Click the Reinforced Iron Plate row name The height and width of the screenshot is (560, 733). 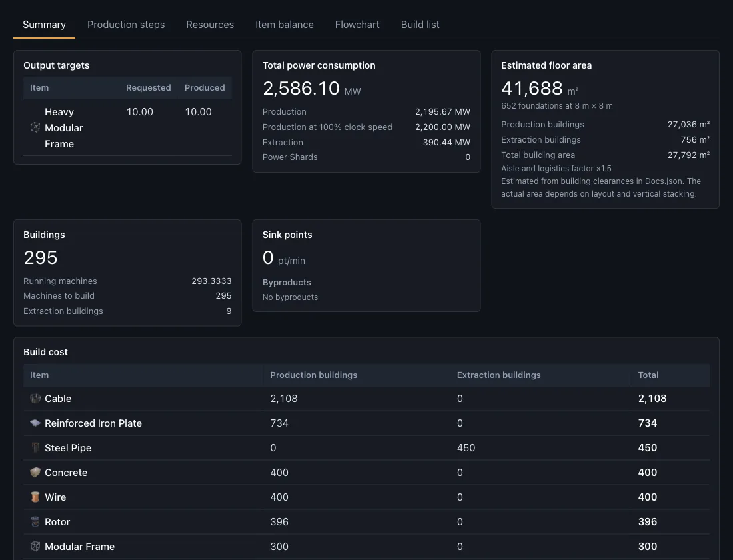click(x=93, y=423)
